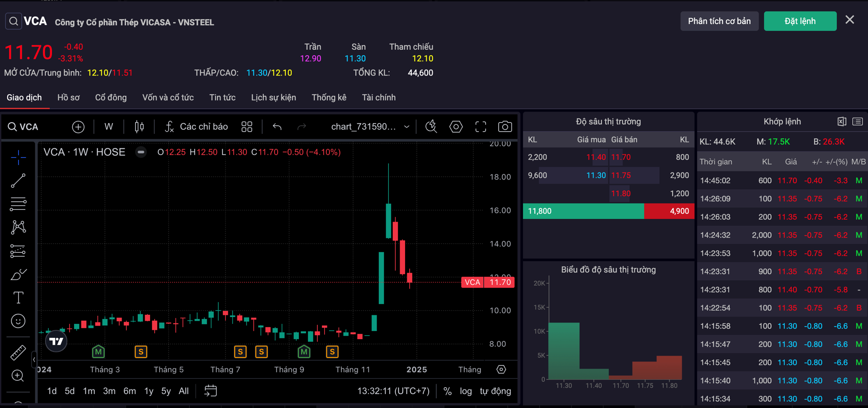The image size is (868, 408).
Task: Toggle auto scale (tự động)
Action: click(x=495, y=391)
